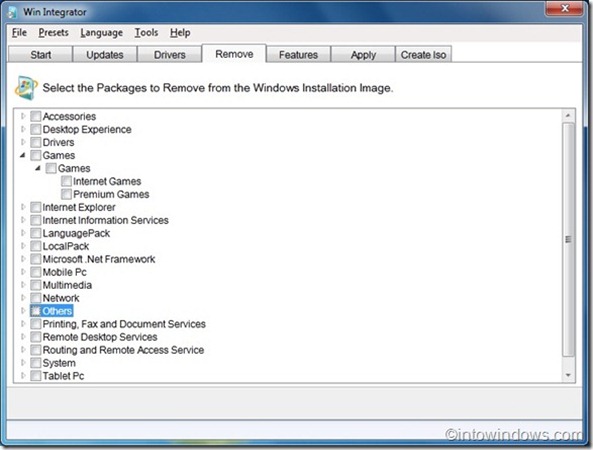Expand the Tablet Pc node
The image size is (593, 450).
(23, 376)
